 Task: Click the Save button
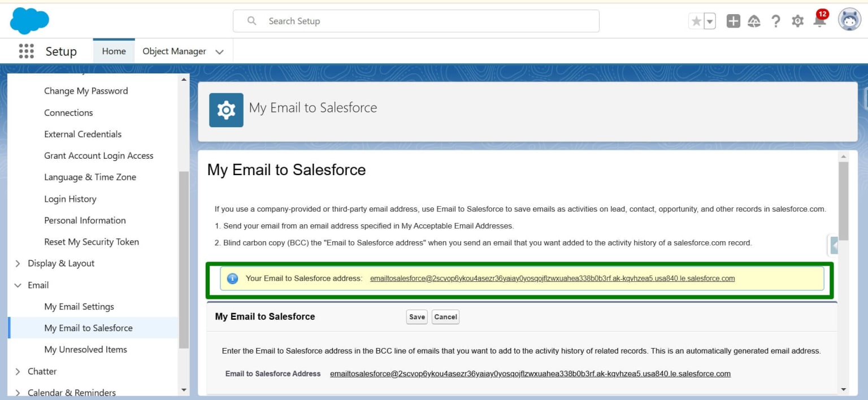pyautogui.click(x=417, y=317)
